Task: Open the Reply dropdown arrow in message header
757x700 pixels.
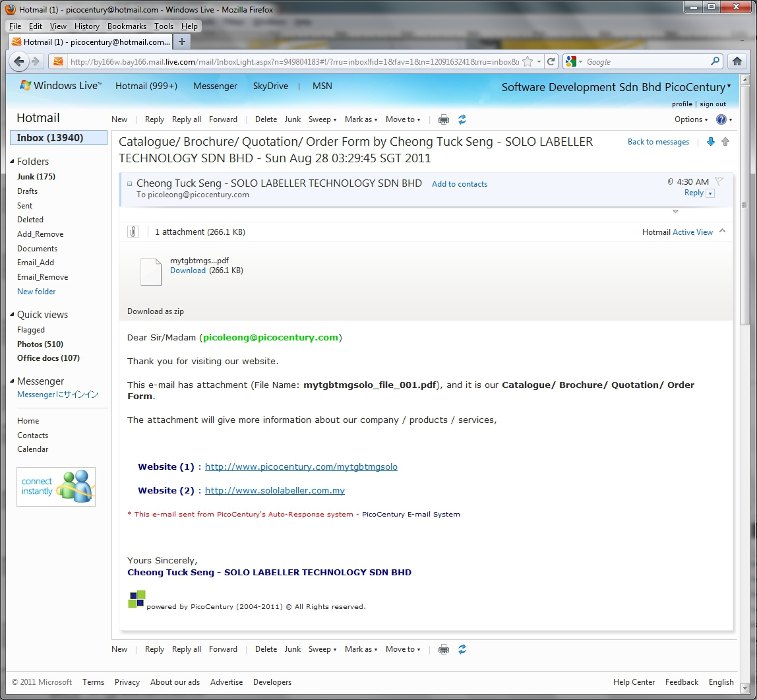Action: point(710,193)
